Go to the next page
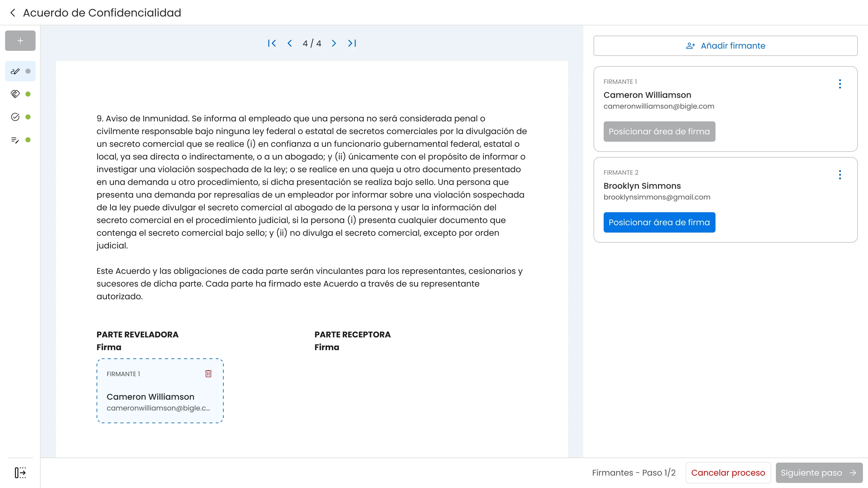The height and width of the screenshot is (488, 868). (334, 43)
